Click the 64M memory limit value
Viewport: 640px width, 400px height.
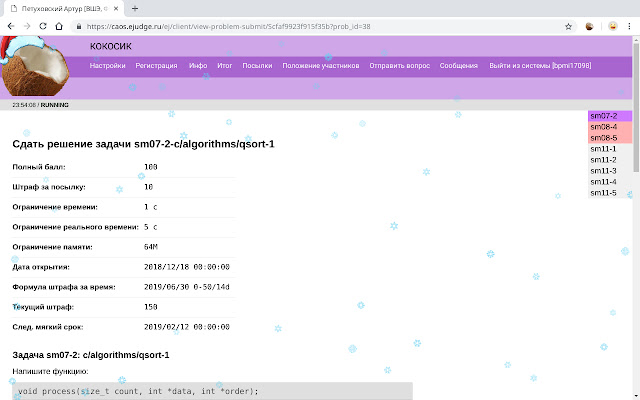pos(151,247)
